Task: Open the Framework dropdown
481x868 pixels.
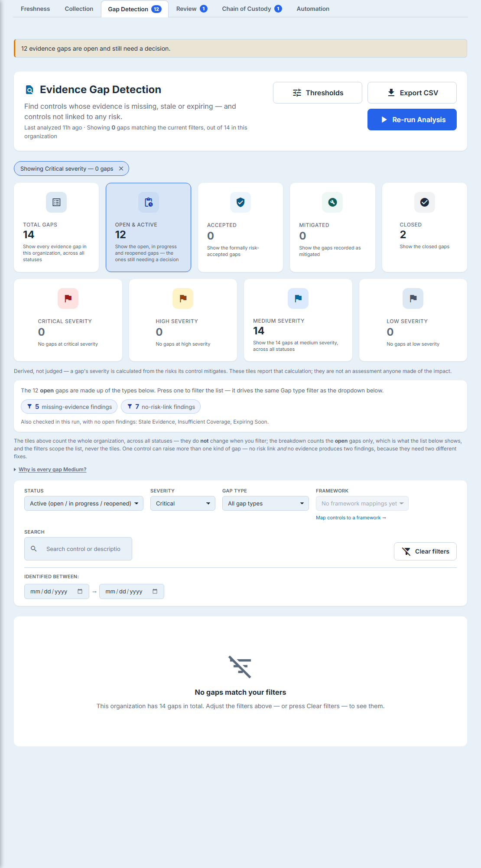Action: click(362, 503)
